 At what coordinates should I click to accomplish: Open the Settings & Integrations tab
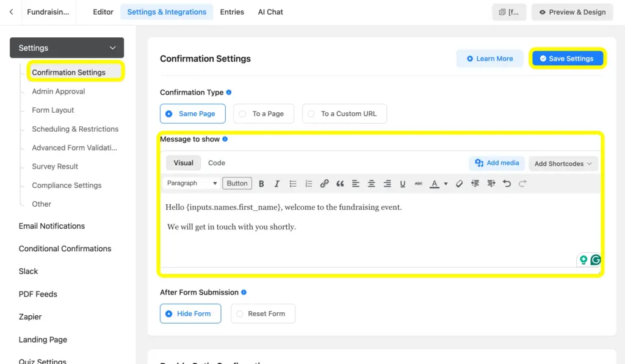(x=167, y=12)
